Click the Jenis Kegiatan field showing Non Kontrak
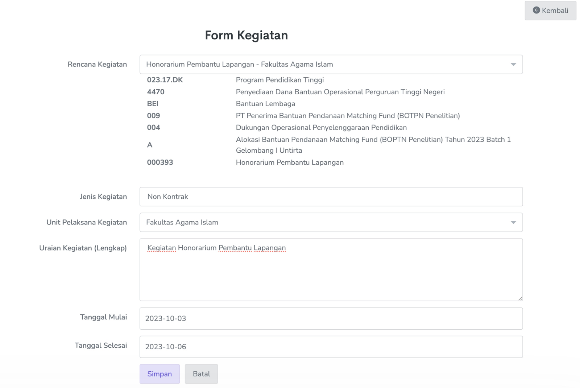 coord(331,197)
